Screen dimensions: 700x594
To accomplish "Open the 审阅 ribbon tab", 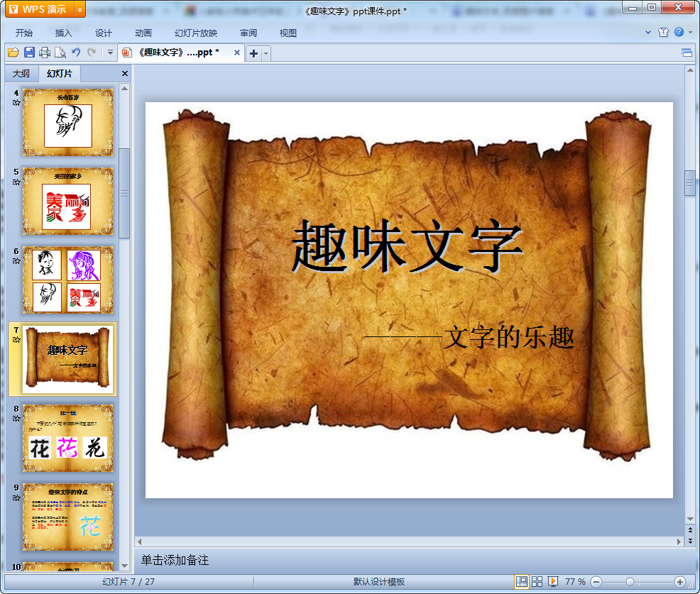I will [248, 33].
